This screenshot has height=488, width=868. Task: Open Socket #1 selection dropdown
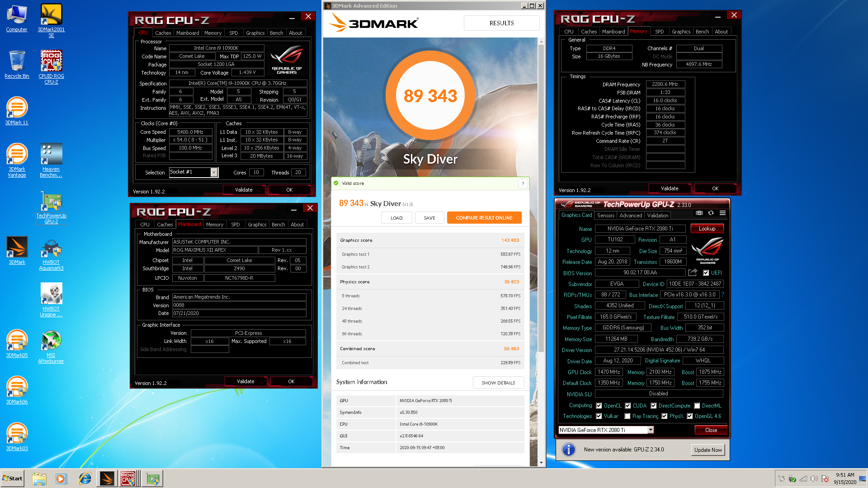(x=214, y=172)
